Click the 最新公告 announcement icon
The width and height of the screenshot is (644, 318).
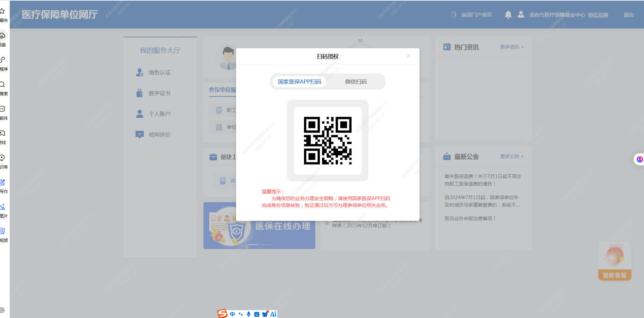(447, 157)
